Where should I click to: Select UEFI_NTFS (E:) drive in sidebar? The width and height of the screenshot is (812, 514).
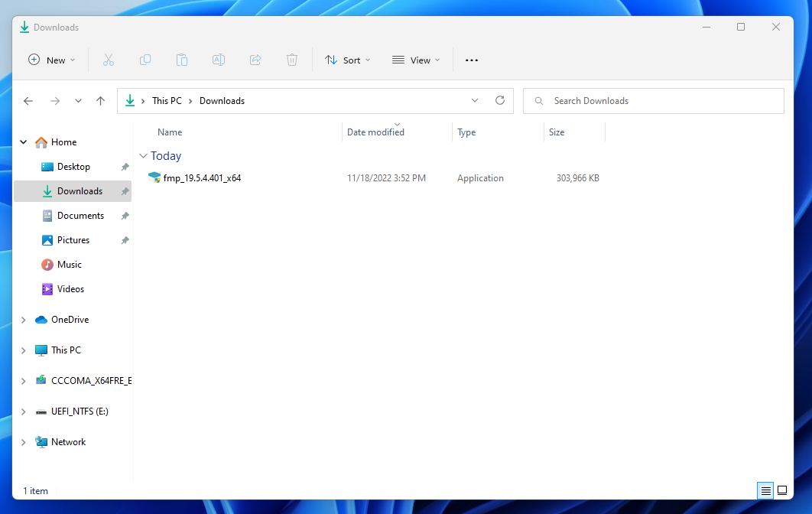click(80, 412)
